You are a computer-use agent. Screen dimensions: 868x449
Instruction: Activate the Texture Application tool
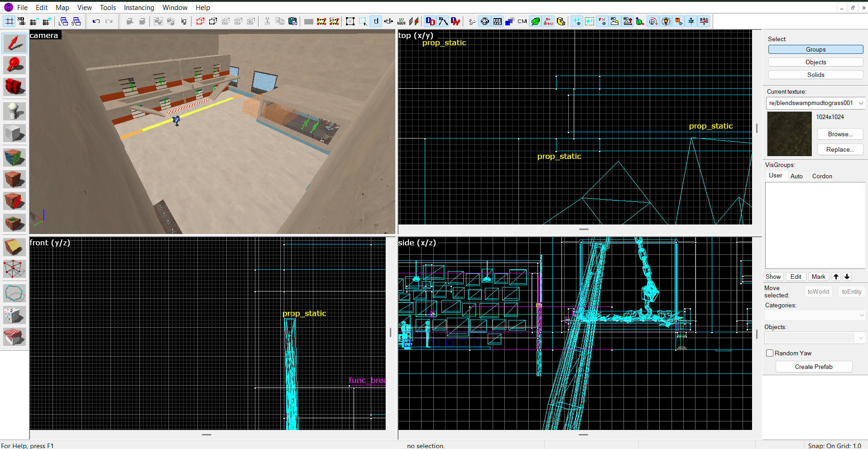[14, 157]
